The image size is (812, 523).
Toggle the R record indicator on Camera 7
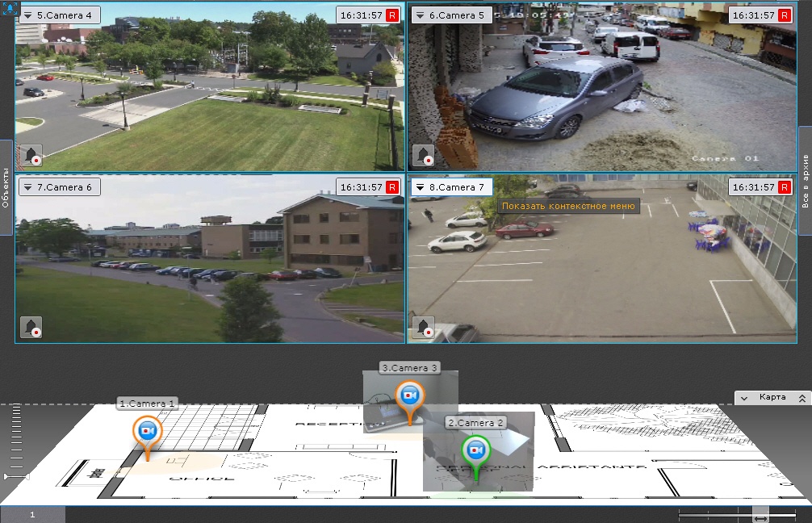[785, 187]
